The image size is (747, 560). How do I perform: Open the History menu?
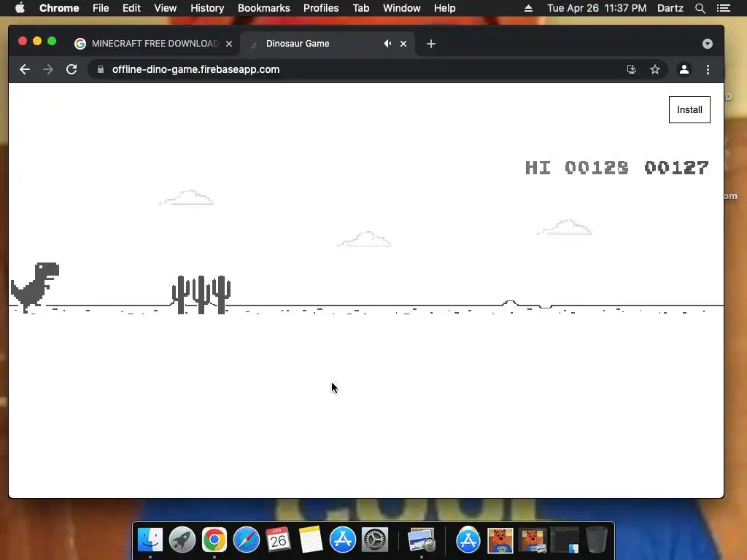pos(207,8)
